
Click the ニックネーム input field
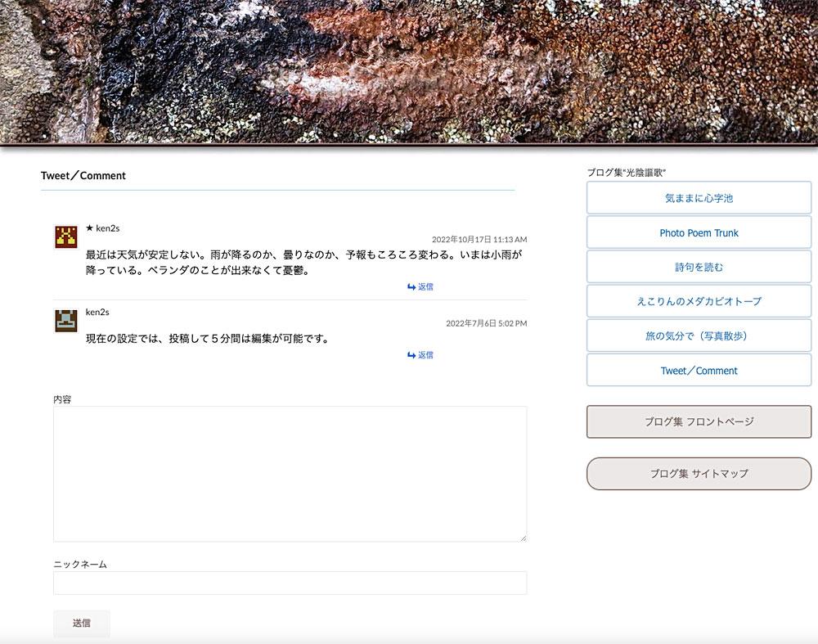[x=290, y=583]
